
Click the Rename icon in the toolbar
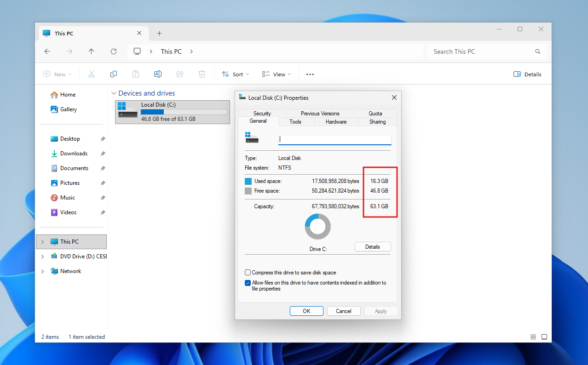coord(158,74)
